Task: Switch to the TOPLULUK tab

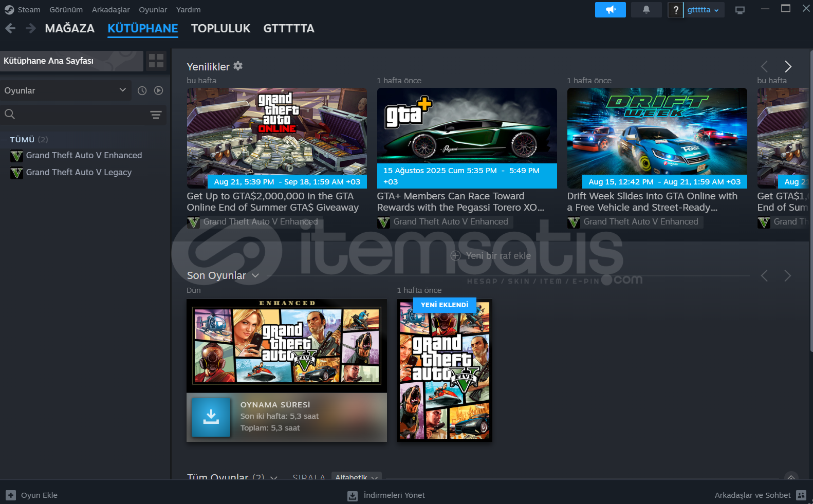Action: coord(220,28)
